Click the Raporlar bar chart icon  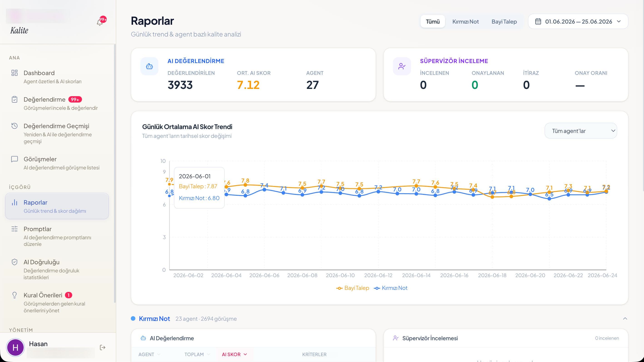(15, 203)
